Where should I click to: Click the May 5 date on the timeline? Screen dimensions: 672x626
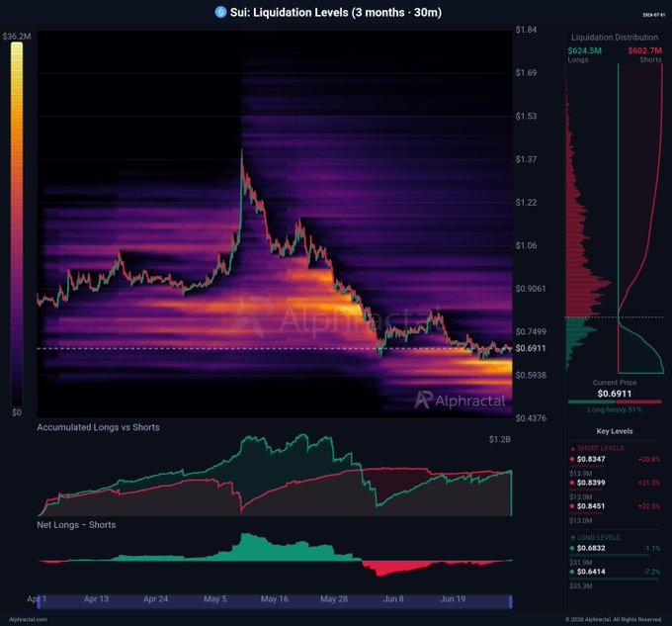[x=215, y=599]
